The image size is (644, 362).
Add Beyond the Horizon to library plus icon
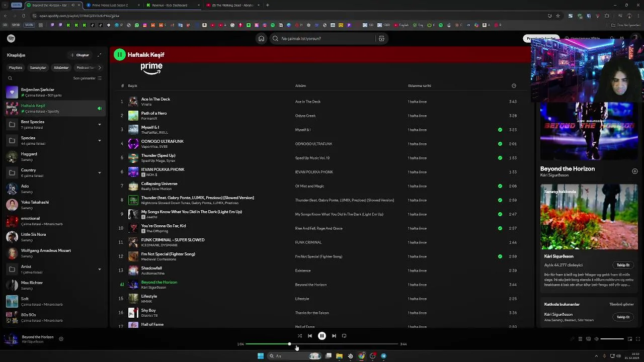click(634, 171)
